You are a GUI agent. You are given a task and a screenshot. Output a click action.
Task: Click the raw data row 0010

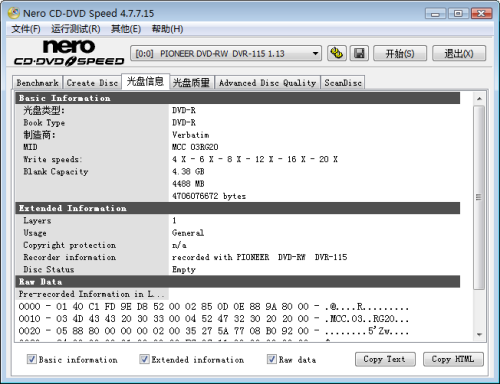[213, 319]
